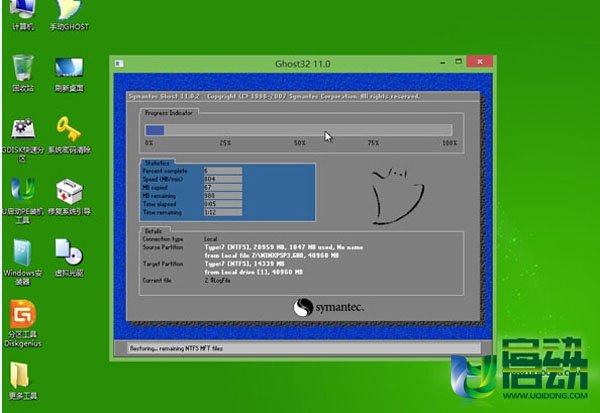Click the 系统密码清除 key icon

[69, 135]
